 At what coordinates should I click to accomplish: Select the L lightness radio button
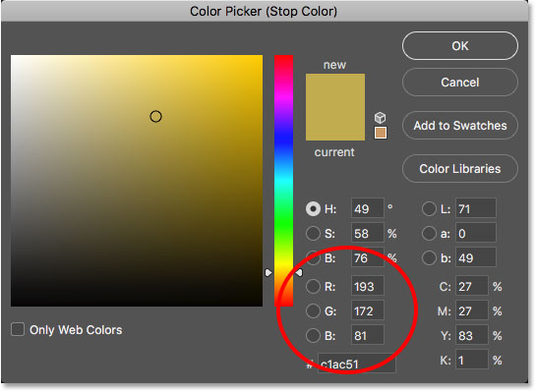(x=429, y=209)
